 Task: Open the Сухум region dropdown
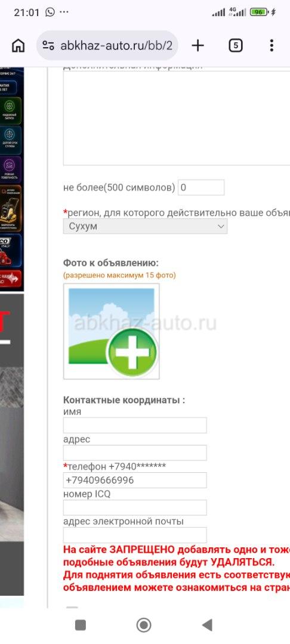[x=145, y=227]
